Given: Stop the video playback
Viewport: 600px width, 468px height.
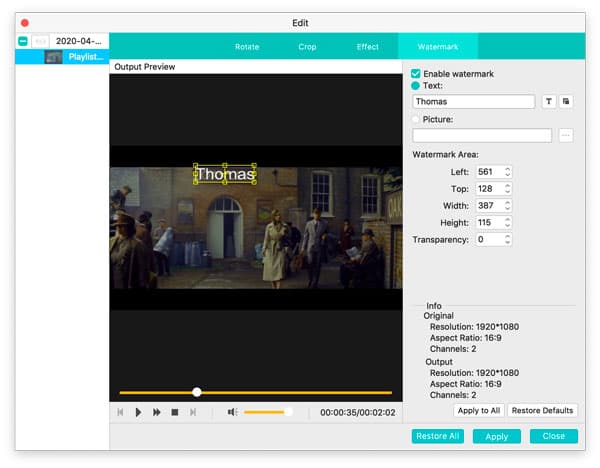Looking at the screenshot, I should (175, 412).
